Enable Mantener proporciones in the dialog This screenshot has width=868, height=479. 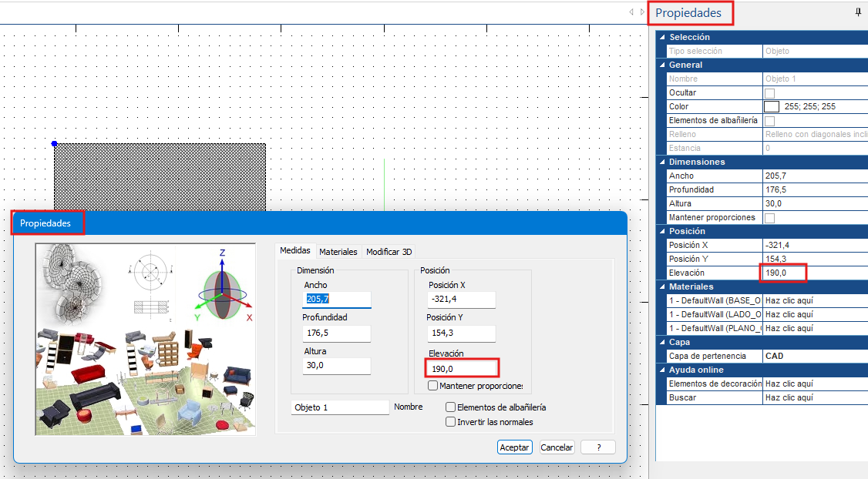(x=433, y=386)
